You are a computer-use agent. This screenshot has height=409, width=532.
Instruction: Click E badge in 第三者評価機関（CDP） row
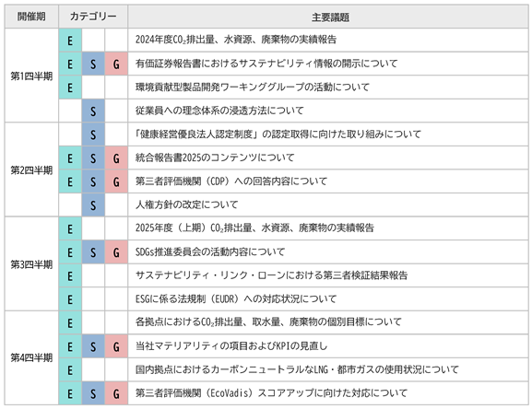coord(70,181)
